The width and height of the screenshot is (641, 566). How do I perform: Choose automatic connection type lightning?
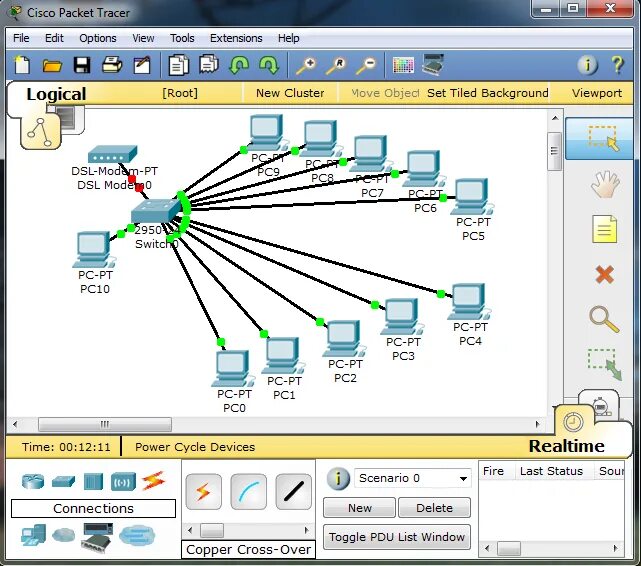pos(204,492)
